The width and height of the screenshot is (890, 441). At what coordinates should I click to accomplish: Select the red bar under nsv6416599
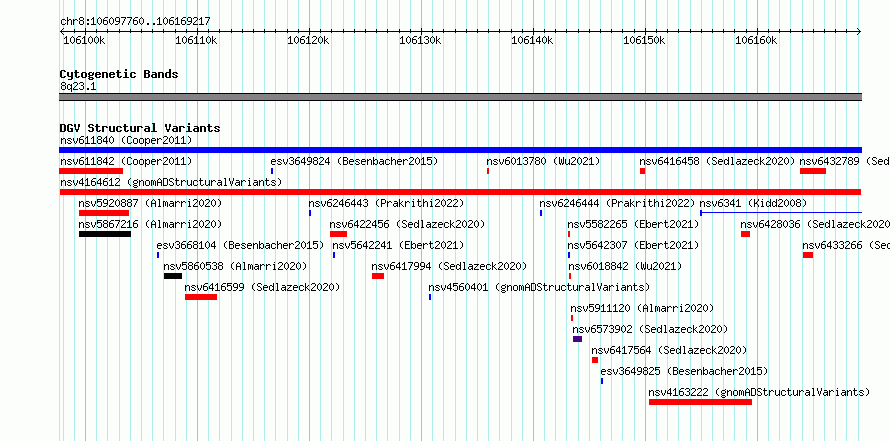coord(201,297)
